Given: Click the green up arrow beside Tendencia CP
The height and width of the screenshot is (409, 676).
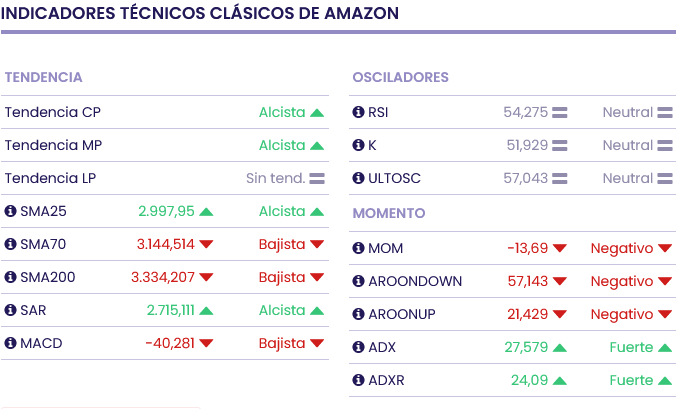Looking at the screenshot, I should click(317, 113).
